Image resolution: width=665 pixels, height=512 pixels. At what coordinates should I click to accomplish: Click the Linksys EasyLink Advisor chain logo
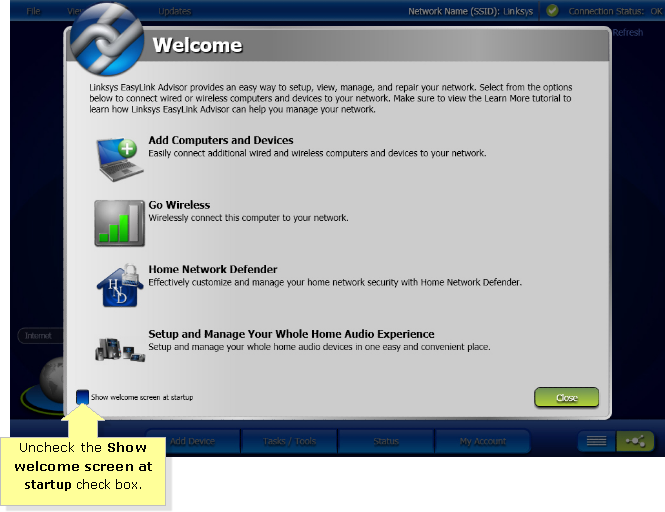point(107,39)
